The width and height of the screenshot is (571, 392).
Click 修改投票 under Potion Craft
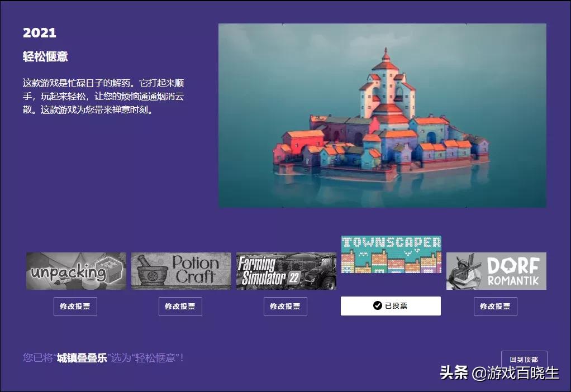coord(180,306)
